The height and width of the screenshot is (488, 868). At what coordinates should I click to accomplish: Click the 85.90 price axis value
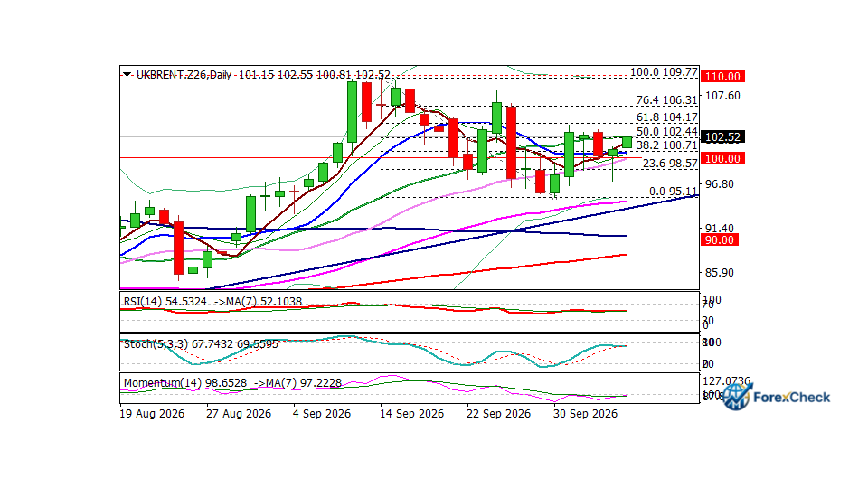[x=719, y=273]
